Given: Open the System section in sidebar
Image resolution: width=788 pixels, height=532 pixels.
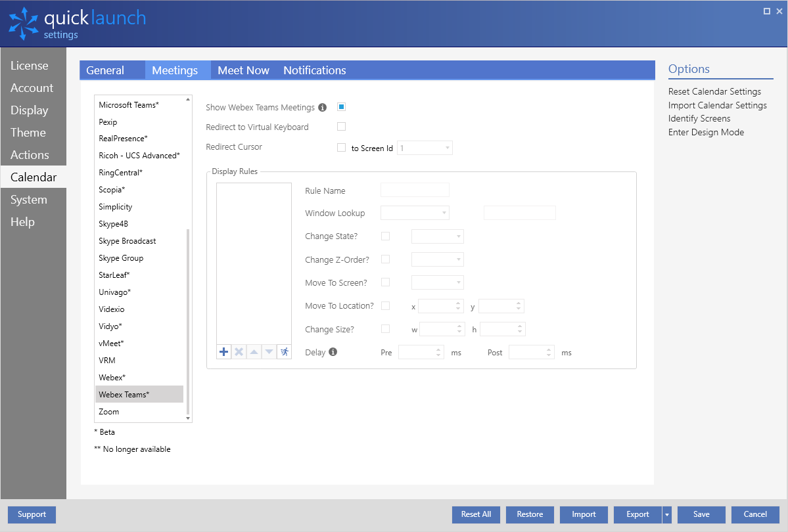Looking at the screenshot, I should pos(33,200).
